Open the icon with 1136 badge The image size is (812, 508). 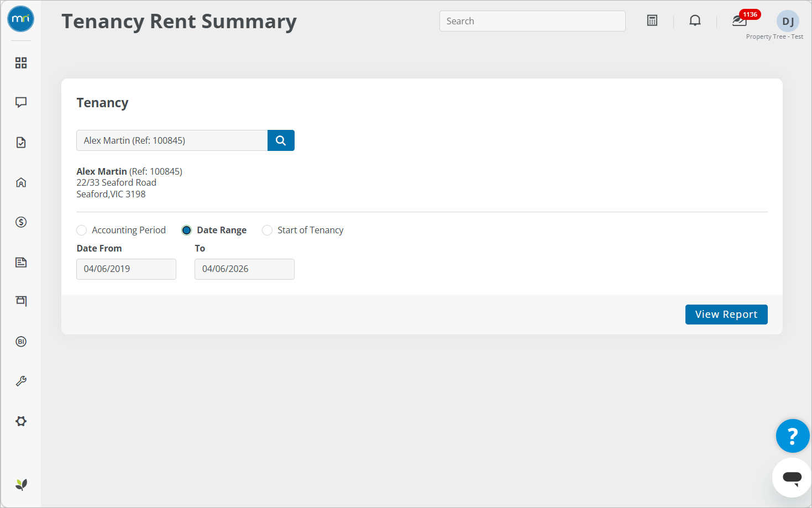click(740, 21)
